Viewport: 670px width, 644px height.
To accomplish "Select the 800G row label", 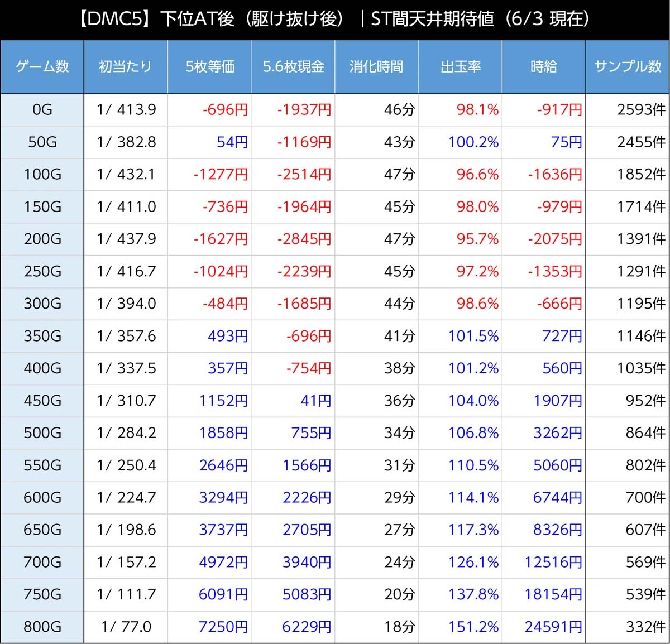I will click(42, 627).
